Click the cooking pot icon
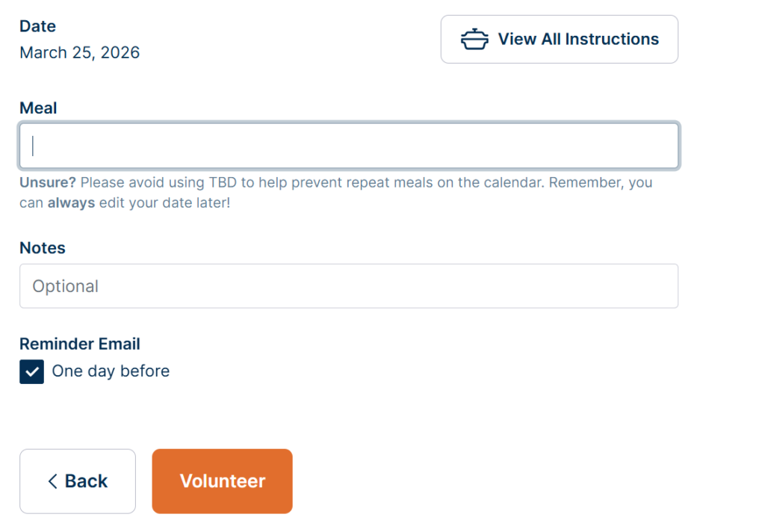Viewport: 765px width, 532px height. [474, 40]
